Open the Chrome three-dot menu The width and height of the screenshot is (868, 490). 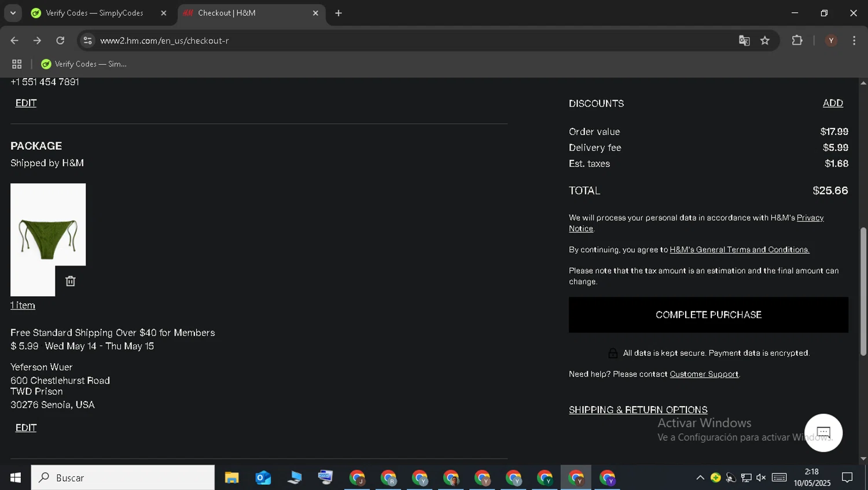point(854,40)
